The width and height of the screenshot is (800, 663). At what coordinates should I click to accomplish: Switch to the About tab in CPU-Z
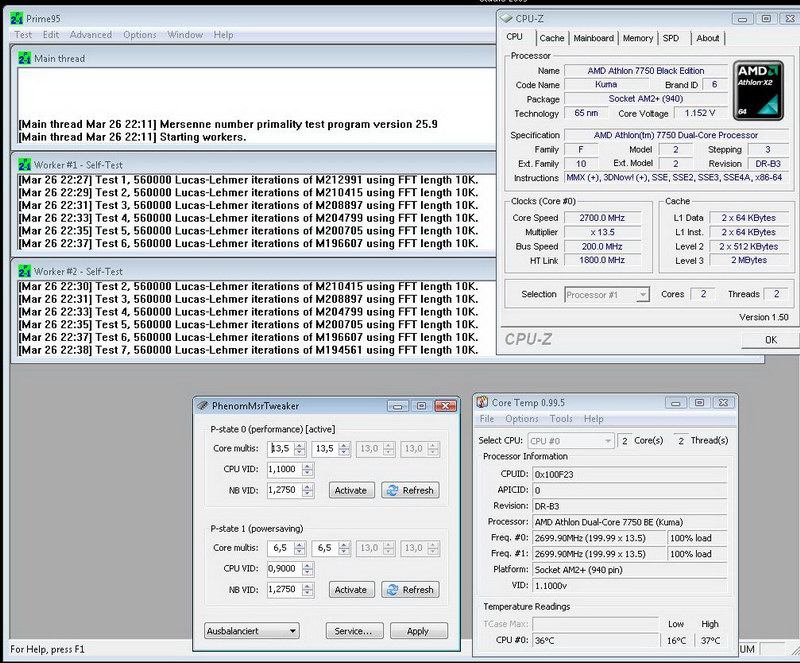pyautogui.click(x=708, y=38)
